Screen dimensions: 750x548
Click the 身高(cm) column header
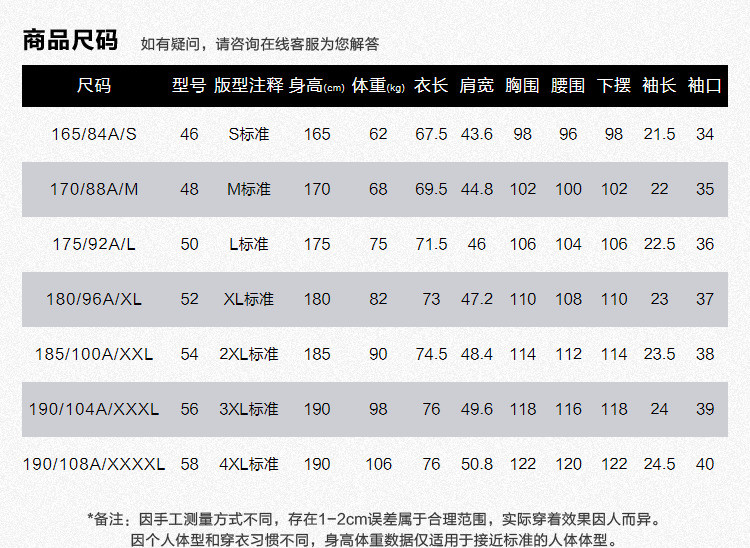(x=316, y=86)
